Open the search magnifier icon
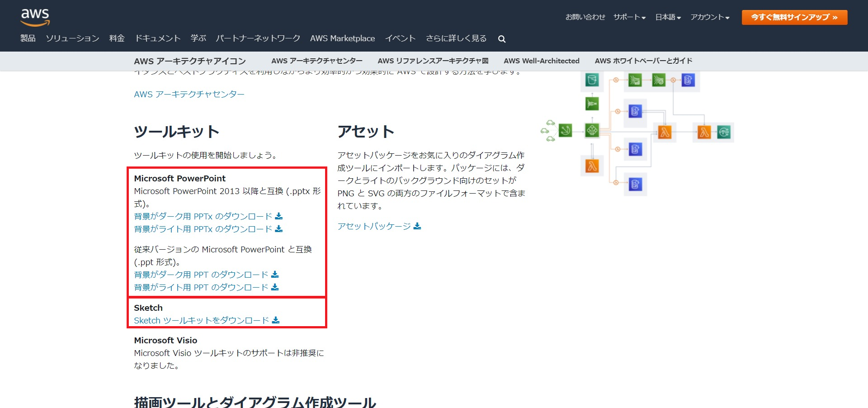 coord(502,39)
